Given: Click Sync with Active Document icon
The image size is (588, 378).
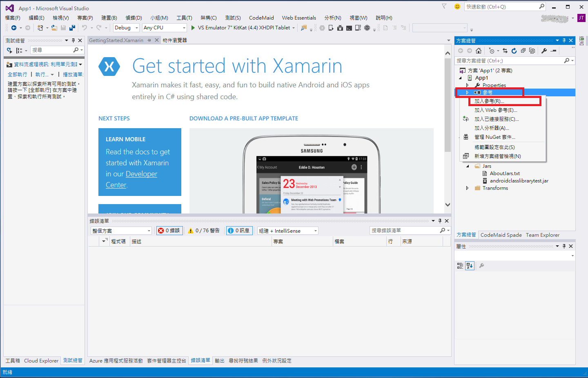Looking at the screenshot, I should (505, 51).
